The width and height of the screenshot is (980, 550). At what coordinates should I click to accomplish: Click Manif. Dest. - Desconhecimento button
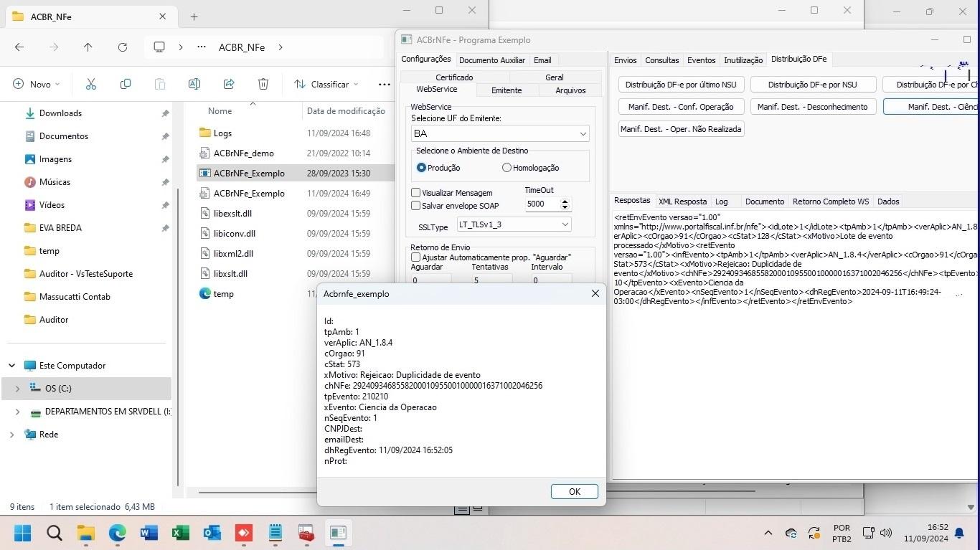812,107
